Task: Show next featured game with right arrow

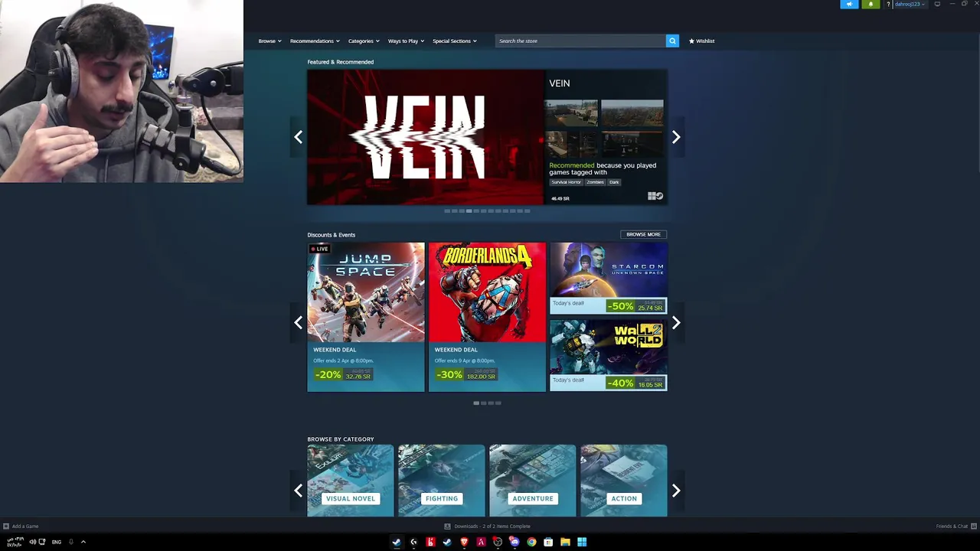Action: pos(676,137)
